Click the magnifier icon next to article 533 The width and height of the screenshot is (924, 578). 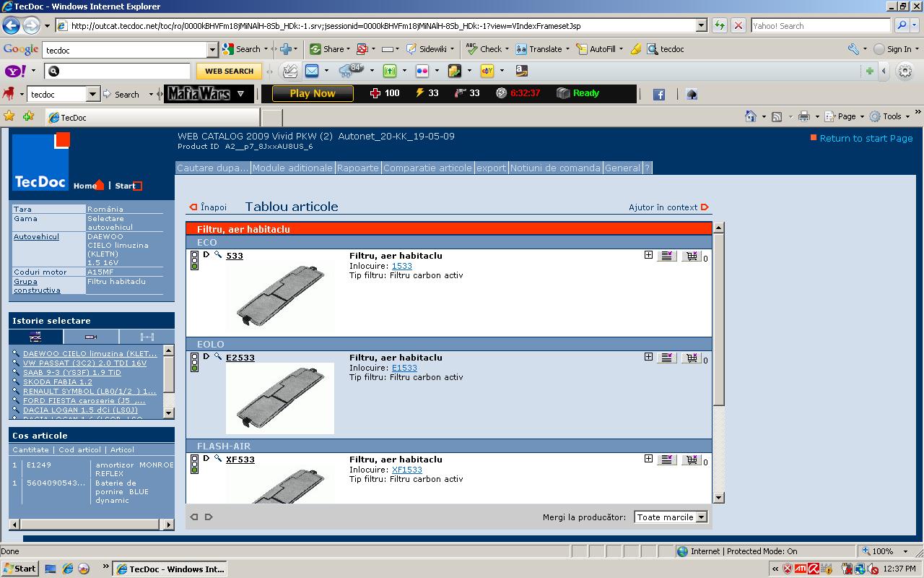(218, 255)
